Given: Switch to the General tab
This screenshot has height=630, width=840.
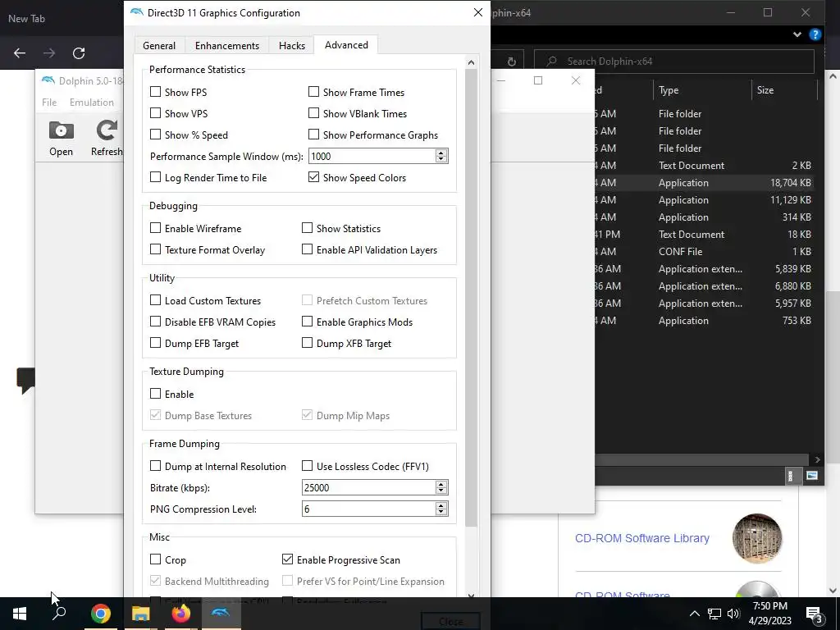Looking at the screenshot, I should coord(159,46).
